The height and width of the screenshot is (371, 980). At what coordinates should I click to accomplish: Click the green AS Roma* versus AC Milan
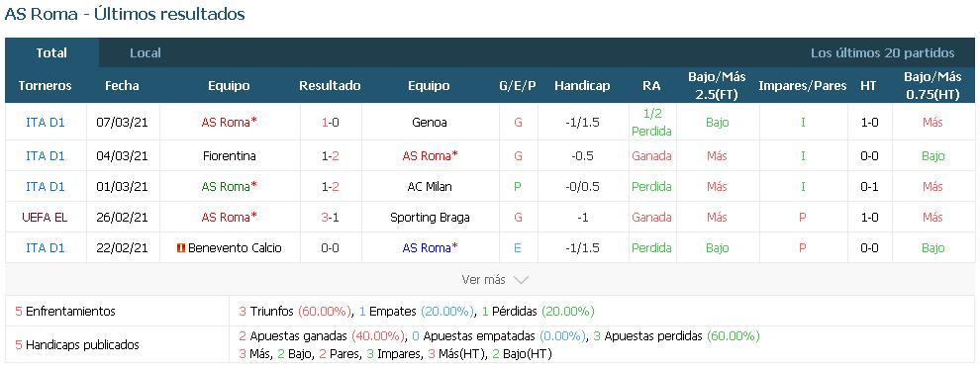(230, 186)
